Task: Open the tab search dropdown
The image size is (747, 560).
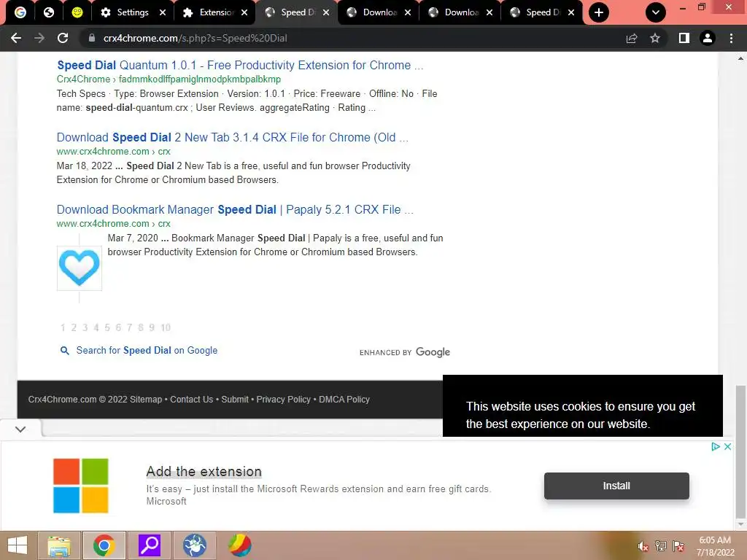Action: (x=656, y=12)
